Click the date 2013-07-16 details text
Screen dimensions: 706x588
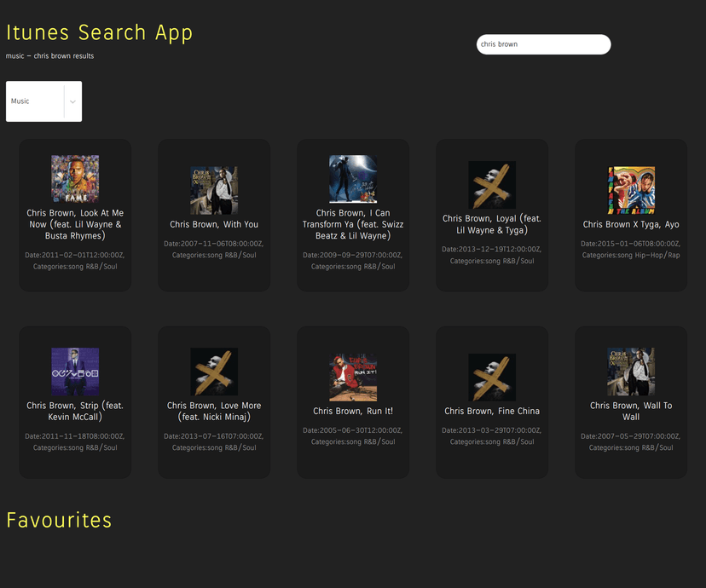214,441
